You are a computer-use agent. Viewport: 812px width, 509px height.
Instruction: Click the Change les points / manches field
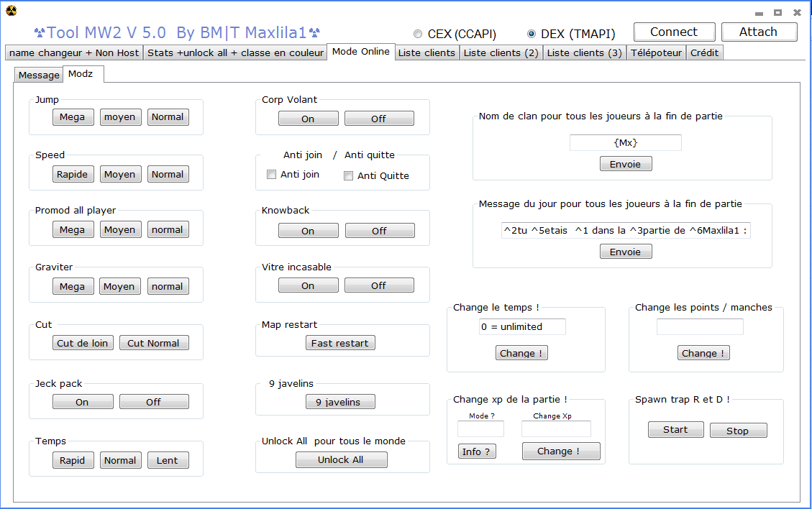click(x=700, y=326)
